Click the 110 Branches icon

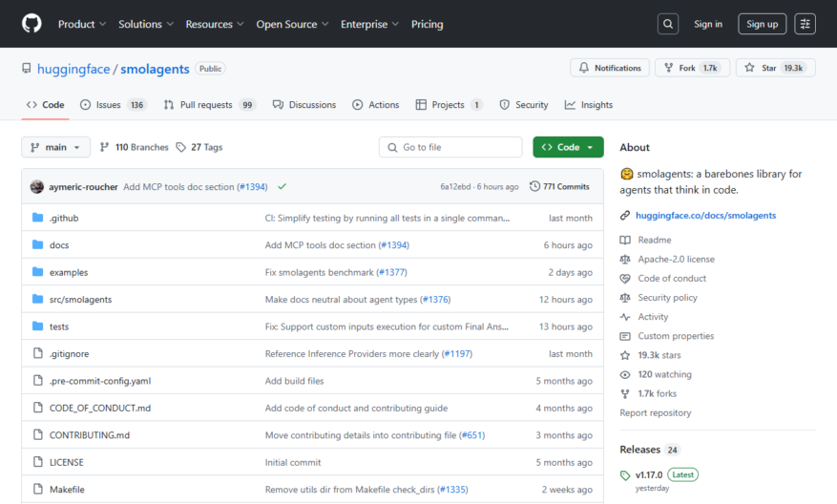[x=105, y=147]
